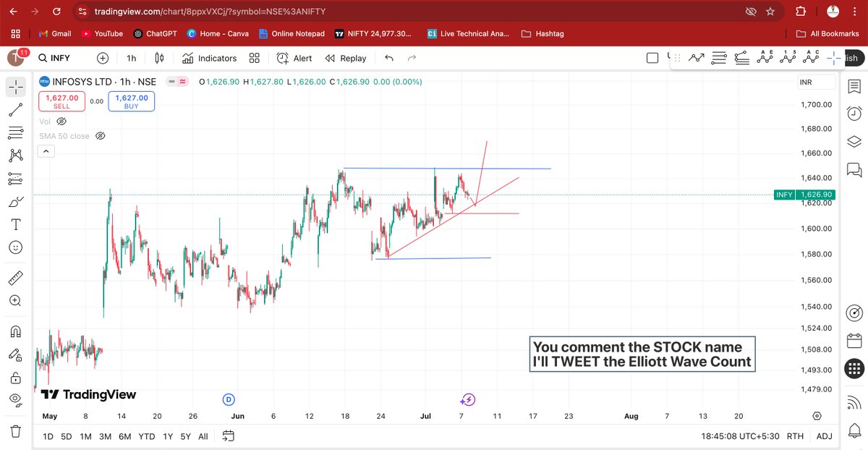This screenshot has height=450, width=868.
Task: Select the brush drawing tool
Action: (x=16, y=202)
